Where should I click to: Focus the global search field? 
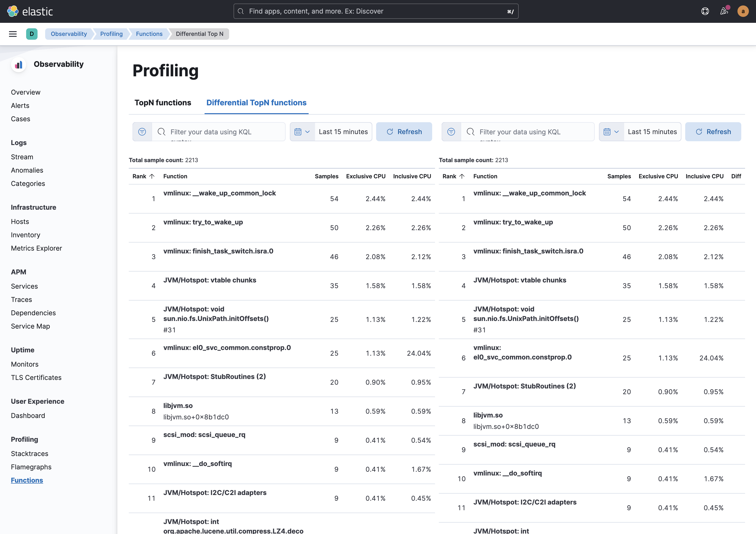coord(375,11)
